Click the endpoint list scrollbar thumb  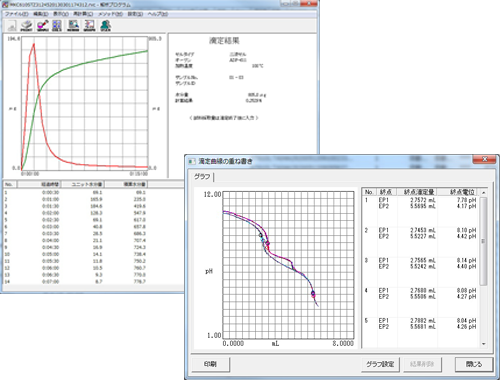coord(484,241)
